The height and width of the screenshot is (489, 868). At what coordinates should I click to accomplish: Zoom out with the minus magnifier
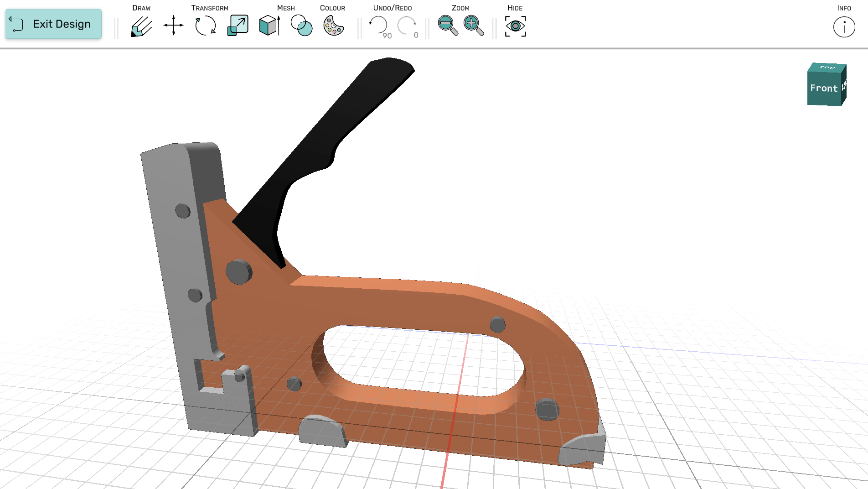point(447,26)
